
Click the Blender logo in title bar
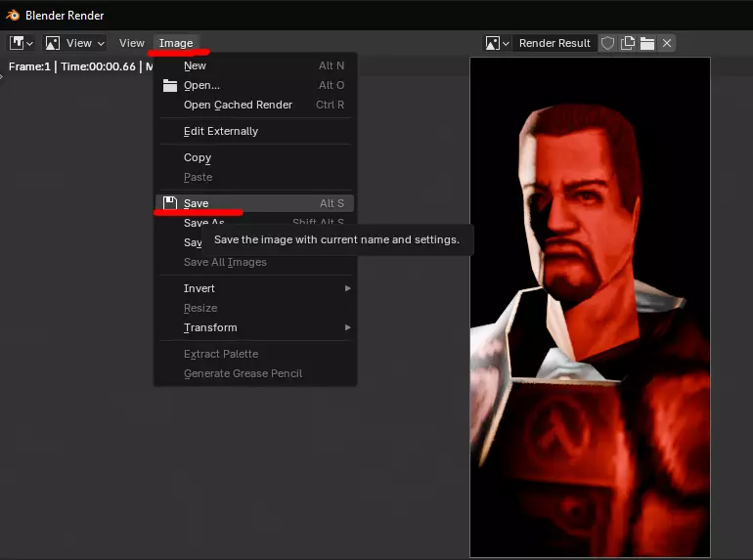(x=13, y=16)
